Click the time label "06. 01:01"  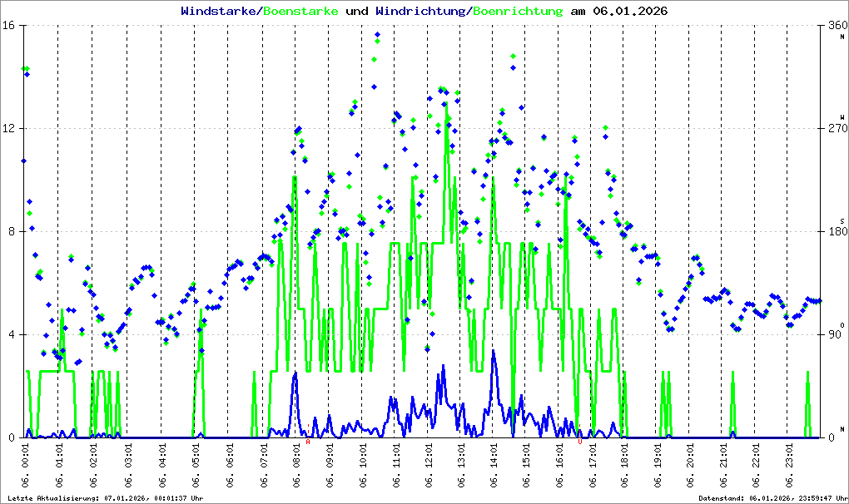coord(59,466)
